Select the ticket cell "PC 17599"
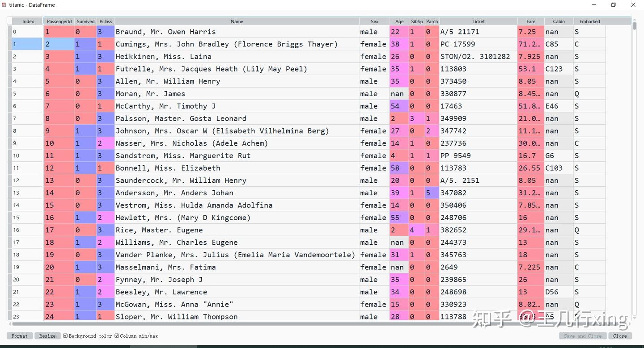 479,44
